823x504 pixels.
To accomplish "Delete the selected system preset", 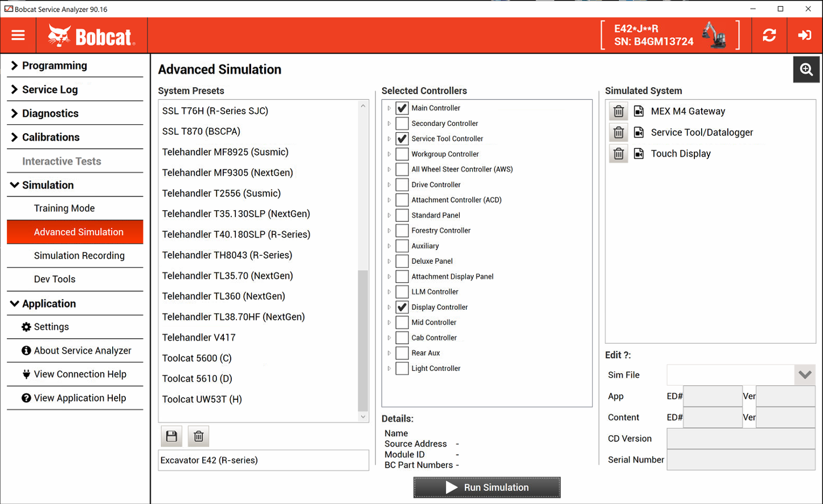I will (x=198, y=436).
